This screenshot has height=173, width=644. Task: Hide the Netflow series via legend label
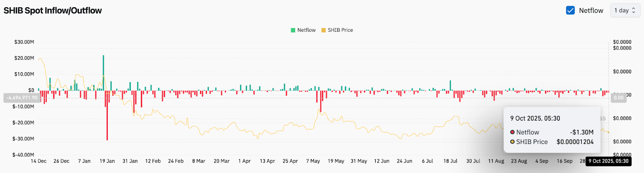pos(306,30)
